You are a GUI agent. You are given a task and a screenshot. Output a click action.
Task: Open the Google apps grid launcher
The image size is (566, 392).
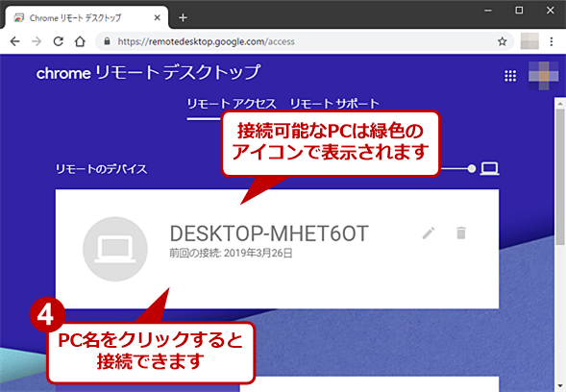[510, 76]
